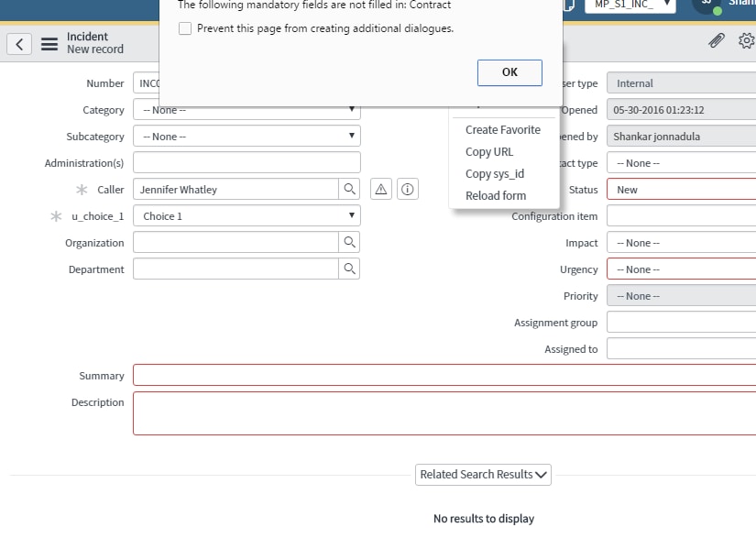
Task: Click the Opened by Shankar jonnadula field
Action: [x=681, y=136]
